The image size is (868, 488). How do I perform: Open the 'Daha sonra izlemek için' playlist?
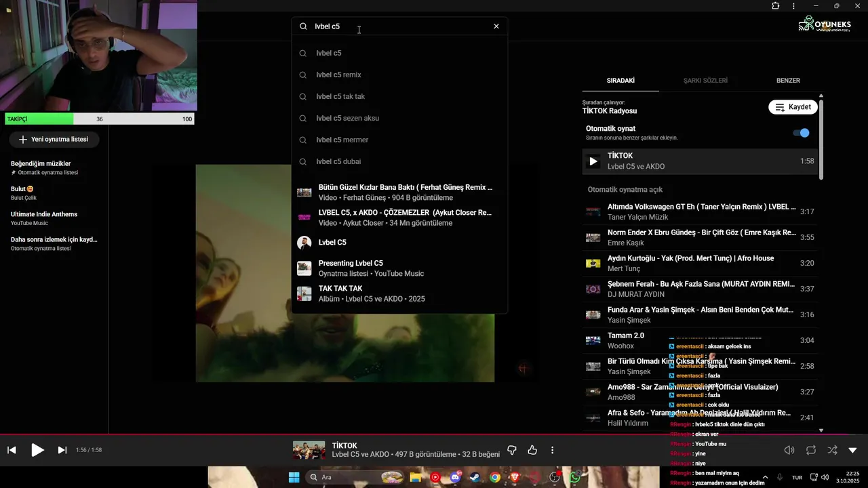(54, 243)
